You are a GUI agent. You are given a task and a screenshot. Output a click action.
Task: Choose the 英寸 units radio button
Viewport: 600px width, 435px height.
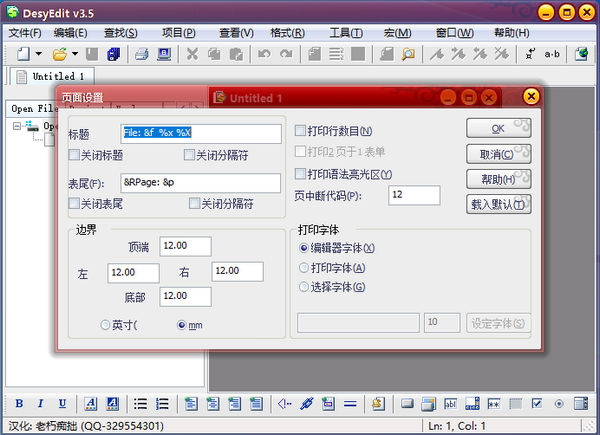click(x=106, y=324)
